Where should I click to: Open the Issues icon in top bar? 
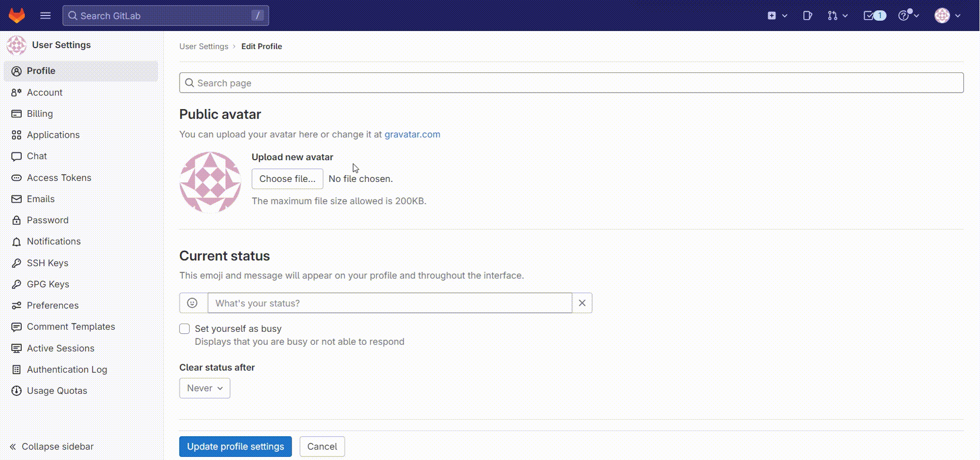click(807, 16)
